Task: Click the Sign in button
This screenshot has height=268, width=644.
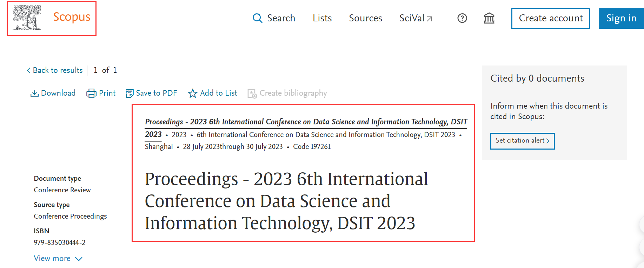Action: tap(621, 18)
